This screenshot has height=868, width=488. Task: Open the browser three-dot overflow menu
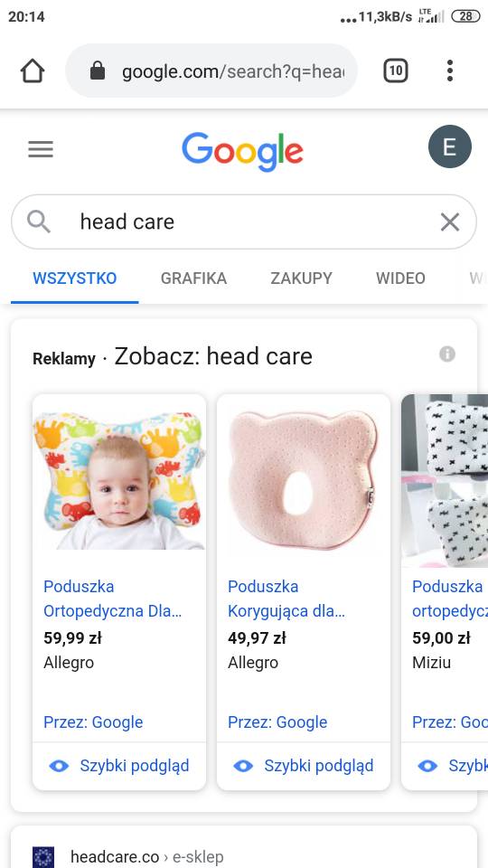[x=450, y=71]
